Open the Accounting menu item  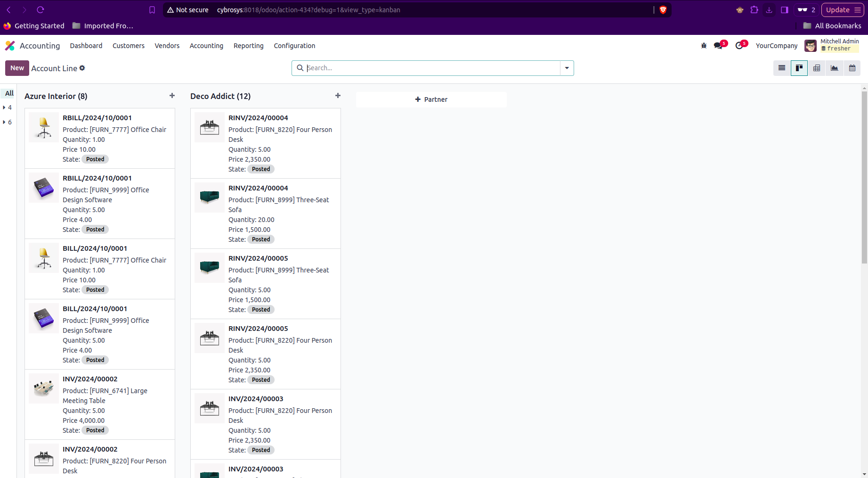point(206,46)
